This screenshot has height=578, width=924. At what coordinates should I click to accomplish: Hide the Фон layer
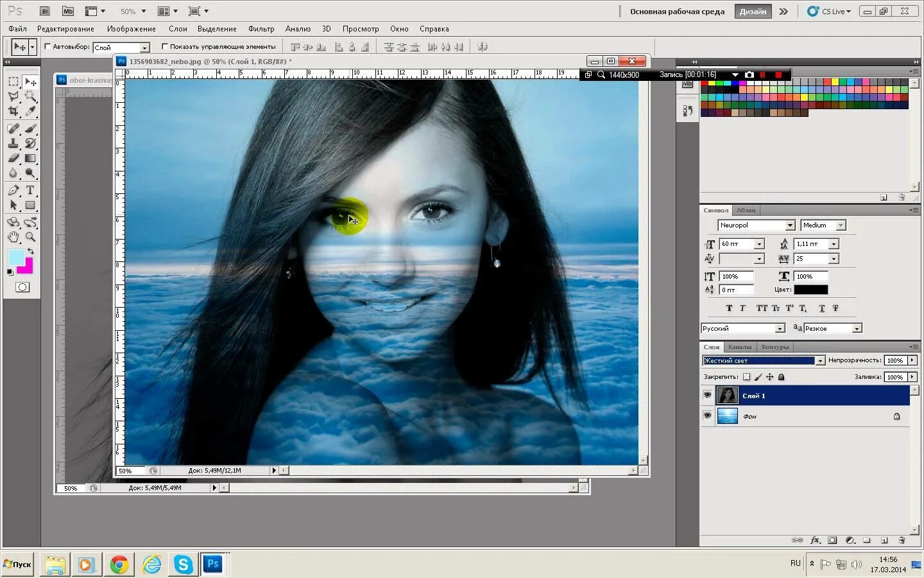pos(707,416)
